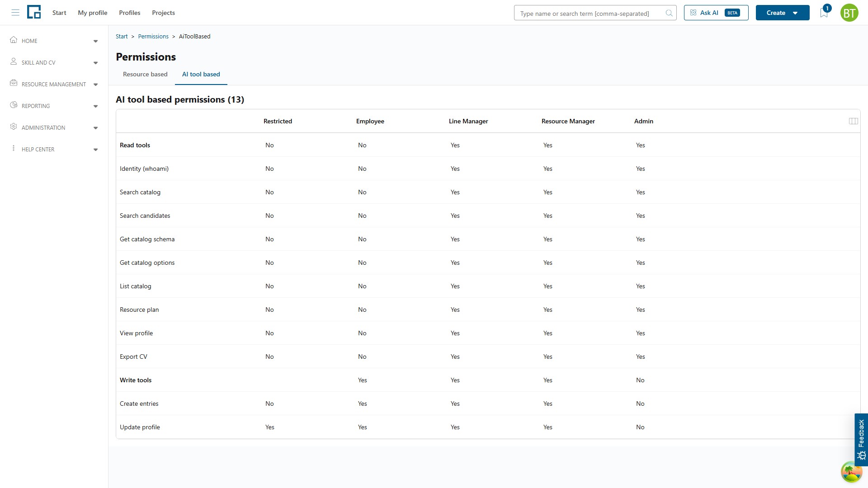Click the Ask AI BETA button
This screenshot has height=488, width=868.
(716, 13)
